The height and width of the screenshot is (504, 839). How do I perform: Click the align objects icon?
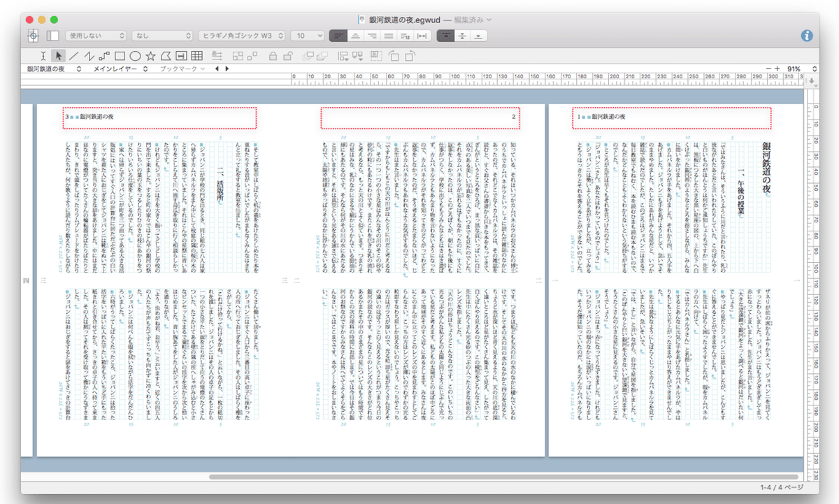217,55
